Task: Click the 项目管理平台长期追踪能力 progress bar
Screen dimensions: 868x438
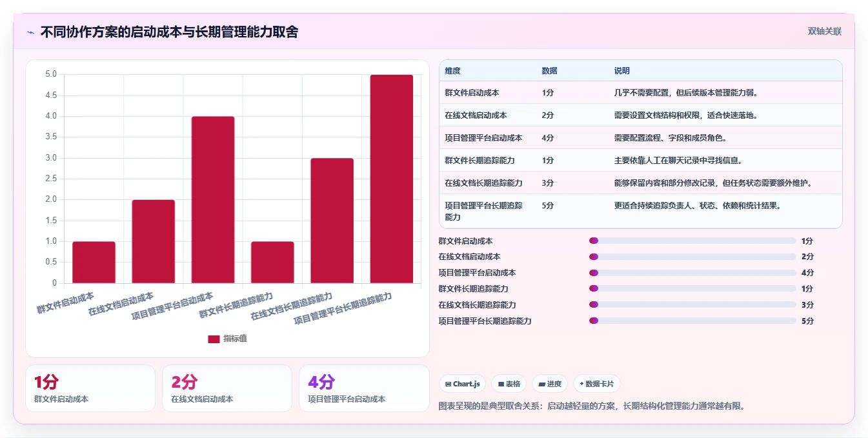Action: pos(692,321)
